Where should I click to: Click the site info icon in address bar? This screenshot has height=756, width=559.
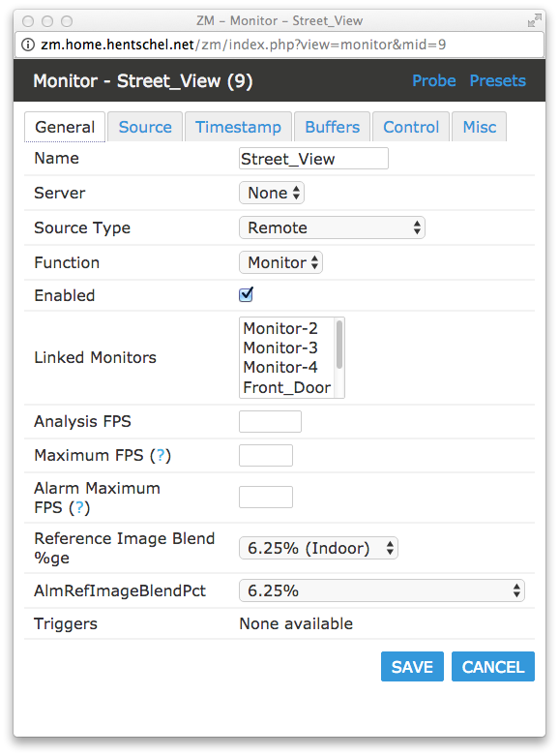(x=28, y=45)
